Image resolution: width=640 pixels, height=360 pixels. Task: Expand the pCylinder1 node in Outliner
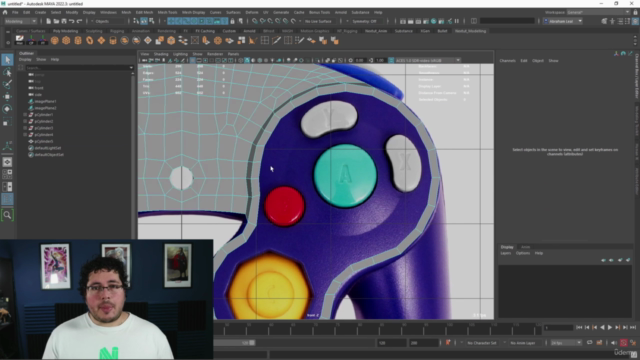[25, 115]
